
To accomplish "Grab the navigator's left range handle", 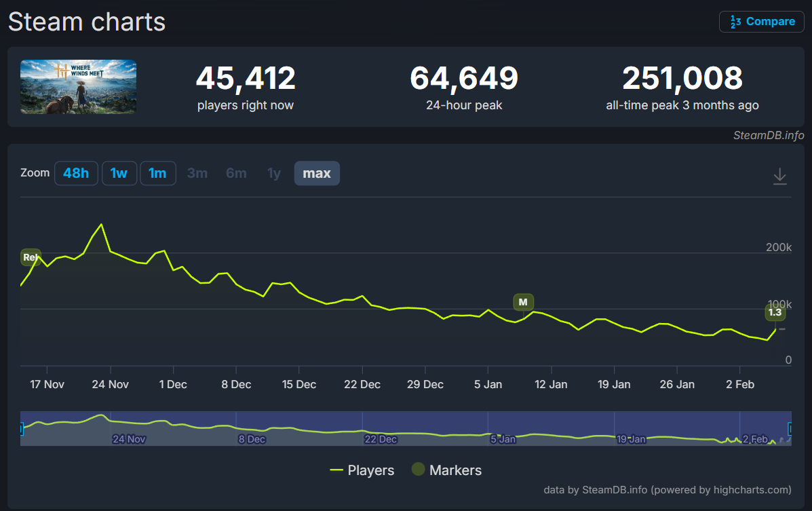I will pos(21,429).
